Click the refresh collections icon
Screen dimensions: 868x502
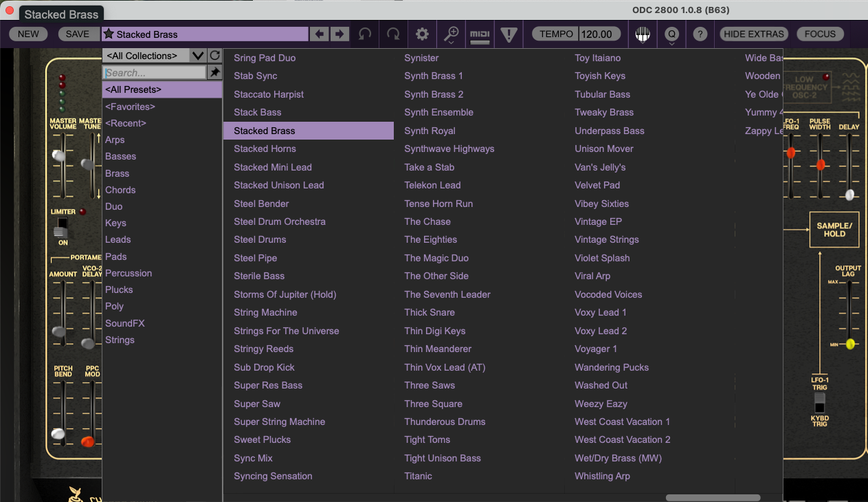[x=214, y=56]
